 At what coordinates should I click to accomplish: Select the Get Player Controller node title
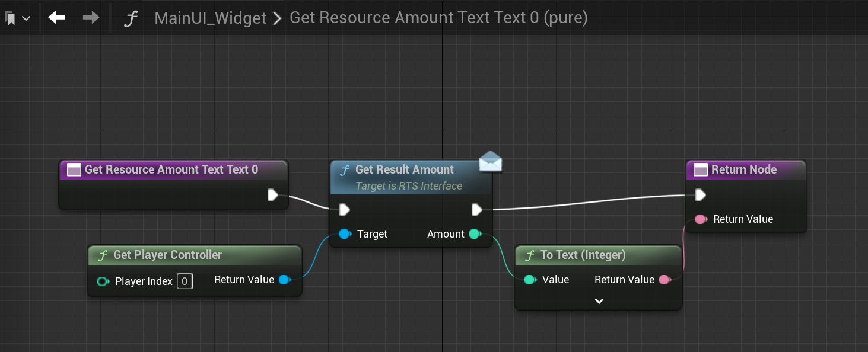tap(167, 255)
